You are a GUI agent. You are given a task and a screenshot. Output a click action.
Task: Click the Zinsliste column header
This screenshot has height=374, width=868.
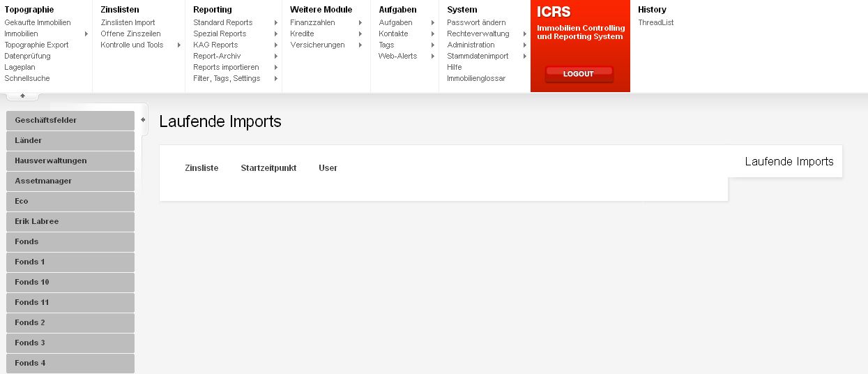click(x=201, y=168)
